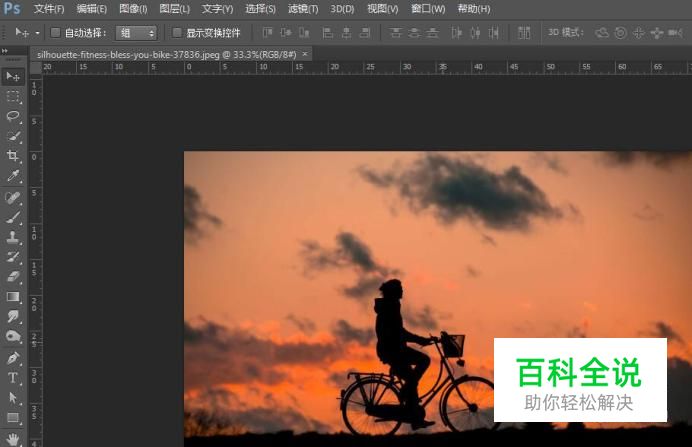Click 3D rotate mode icon

[x=602, y=33]
